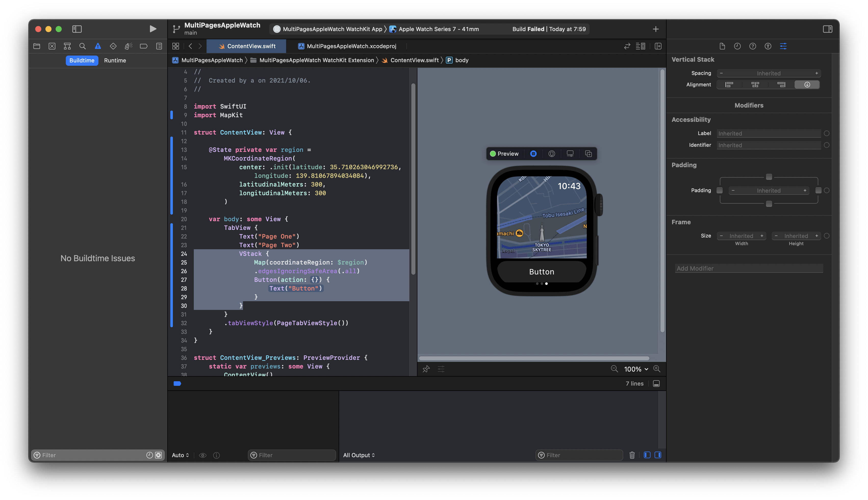Open the Test navigator diamond icon
This screenshot has height=500, width=868.
(x=113, y=46)
